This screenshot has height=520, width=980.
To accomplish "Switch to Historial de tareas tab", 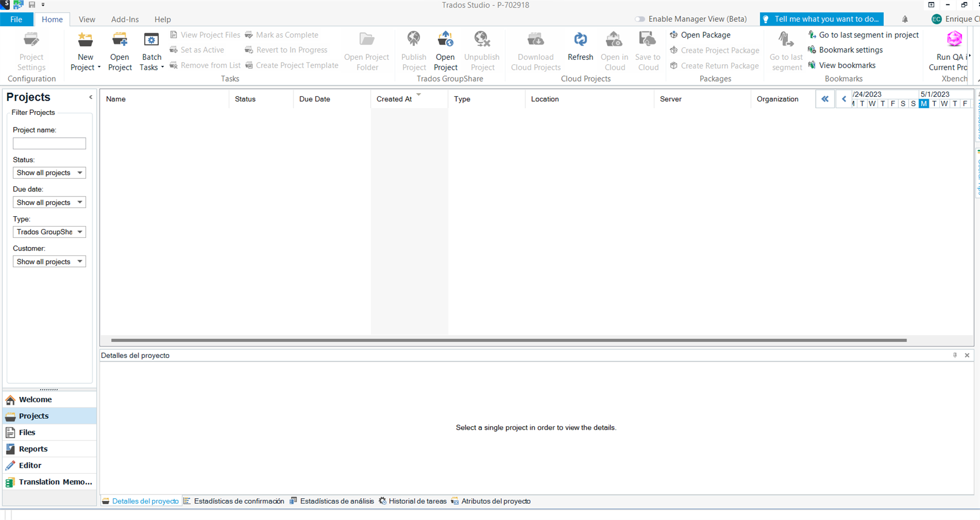I will pos(413,501).
